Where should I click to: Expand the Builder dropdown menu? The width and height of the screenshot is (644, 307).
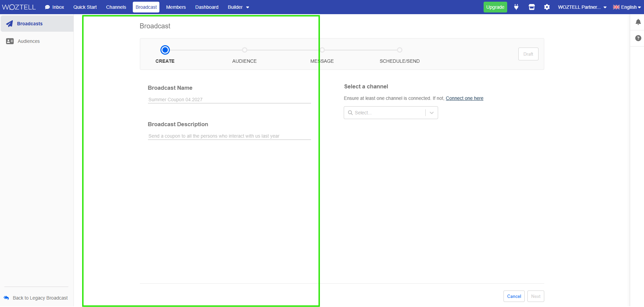pyautogui.click(x=238, y=7)
